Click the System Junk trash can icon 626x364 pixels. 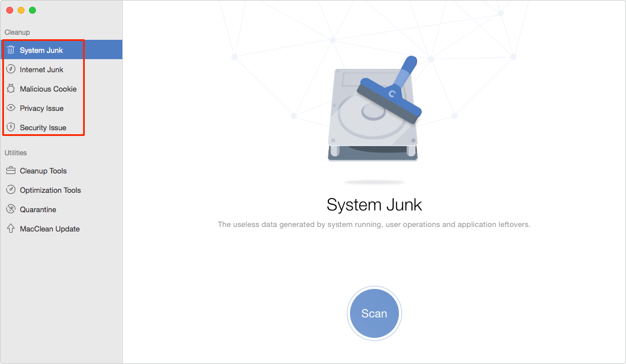(11, 50)
